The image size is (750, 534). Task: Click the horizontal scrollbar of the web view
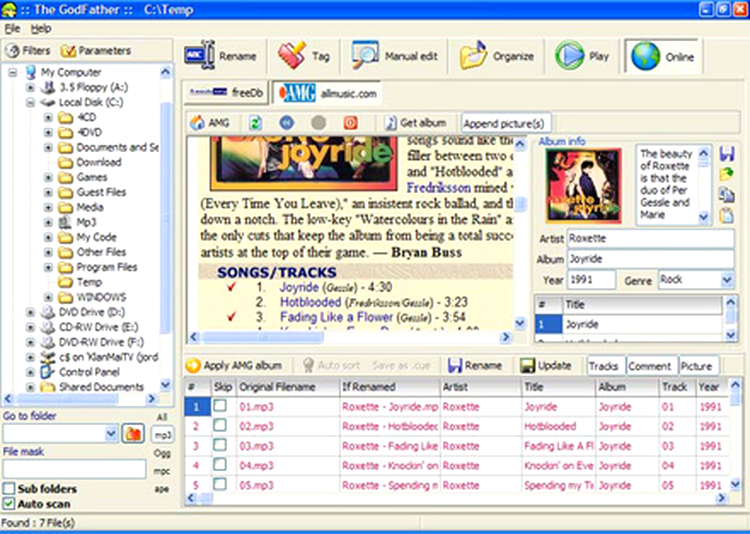tap(350, 337)
